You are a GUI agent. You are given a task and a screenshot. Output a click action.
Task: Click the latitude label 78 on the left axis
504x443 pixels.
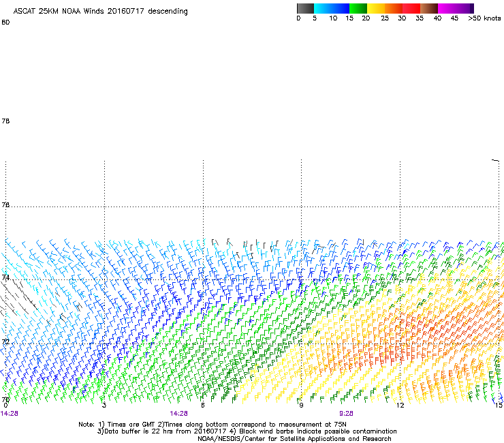(5, 121)
